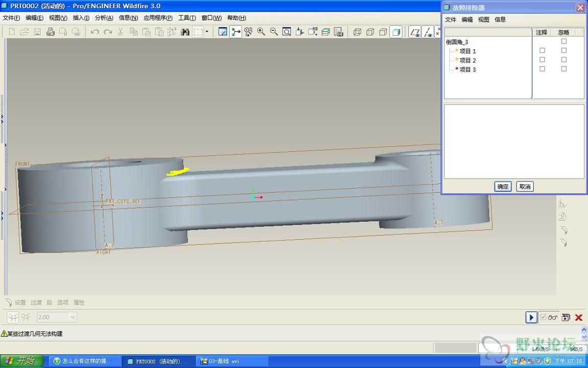Switch to Wireframe display icon
This screenshot has height=368, width=588.
coord(357,32)
